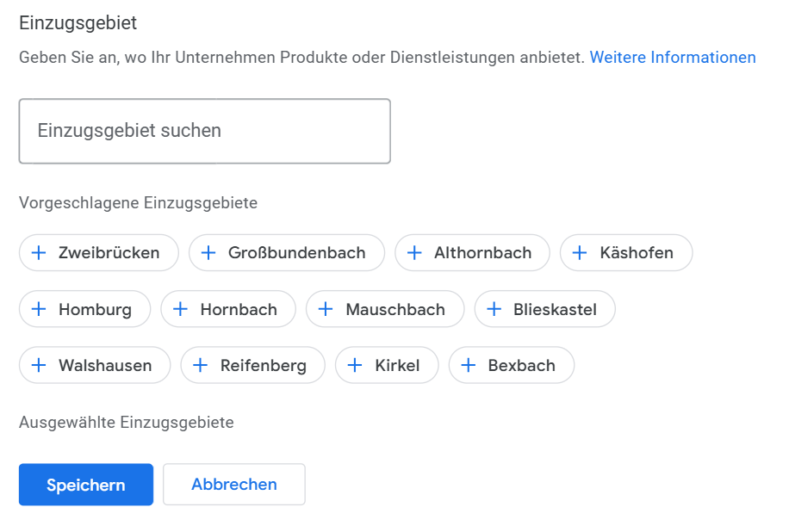Click the plus icon beside Blieskastel
This screenshot has width=789, height=532.
pyautogui.click(x=494, y=309)
